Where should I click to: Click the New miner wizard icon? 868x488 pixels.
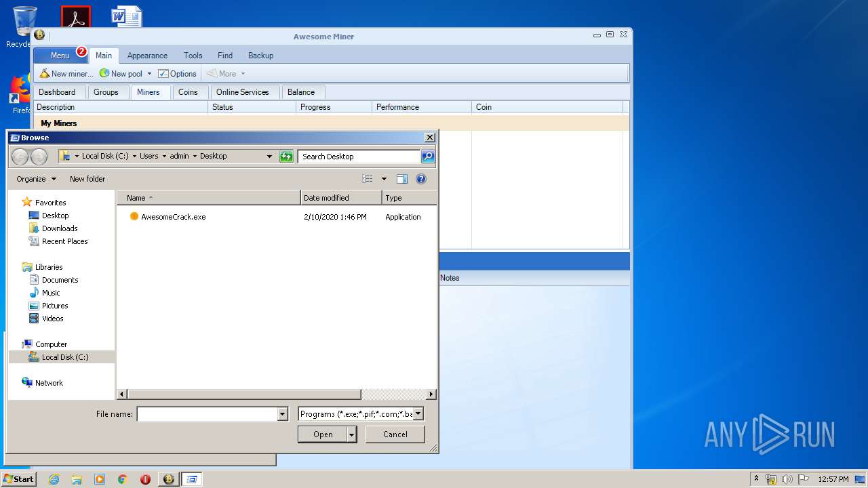45,73
